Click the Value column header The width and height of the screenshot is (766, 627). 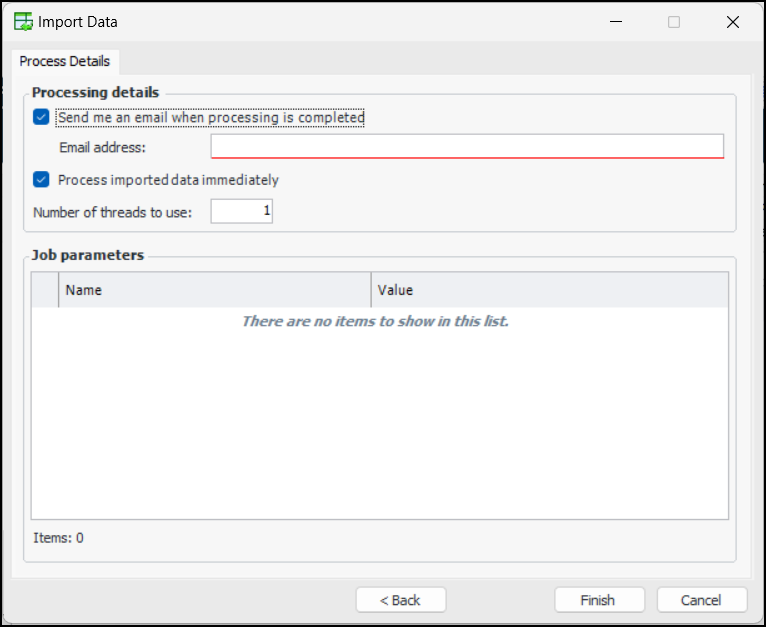[549, 290]
